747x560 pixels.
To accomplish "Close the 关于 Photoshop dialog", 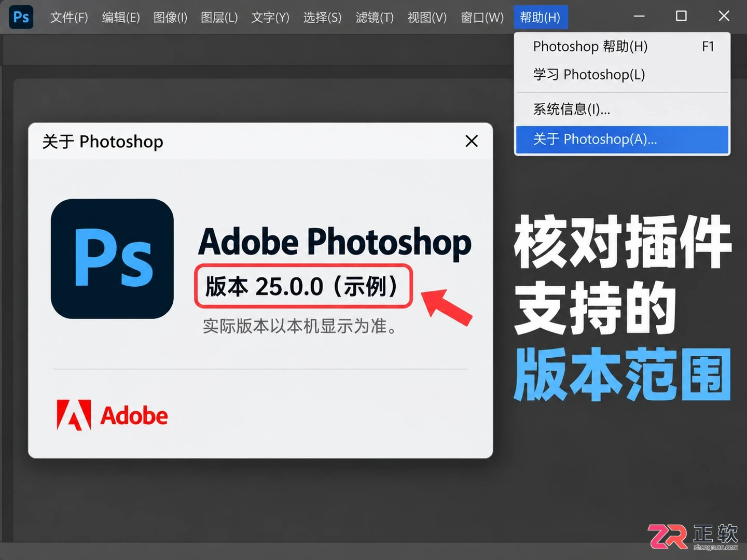I will [x=472, y=141].
